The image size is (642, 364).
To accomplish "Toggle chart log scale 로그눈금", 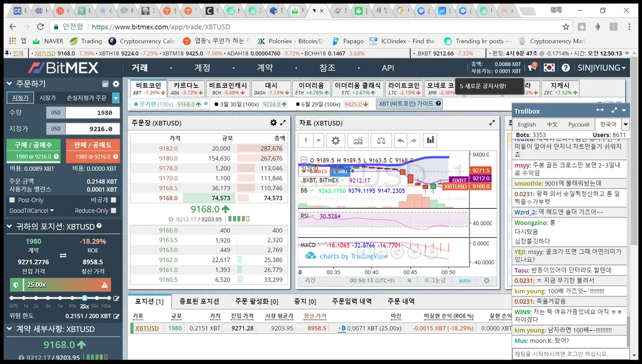I will pos(435,281).
